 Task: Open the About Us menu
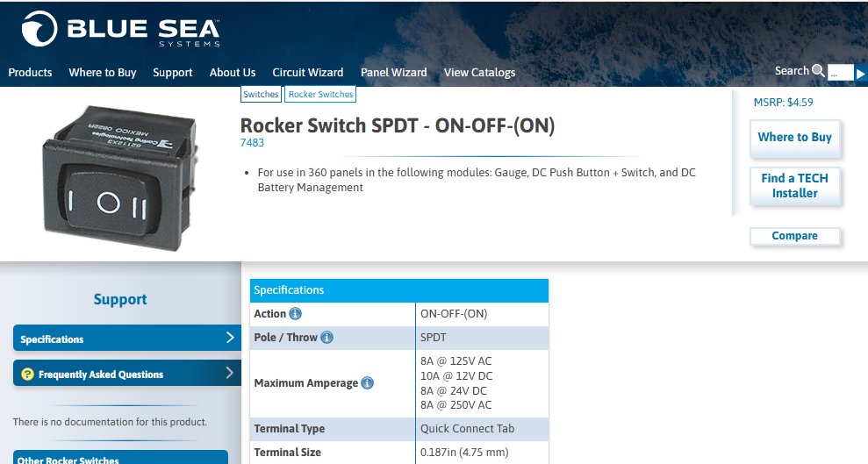(x=233, y=73)
